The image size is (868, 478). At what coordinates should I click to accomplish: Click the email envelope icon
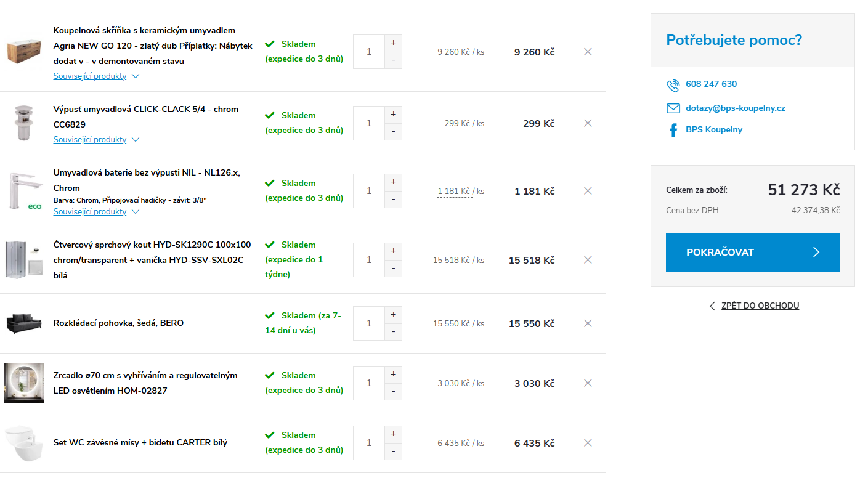click(673, 108)
